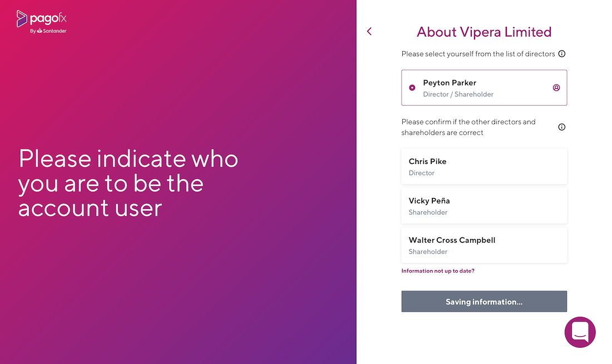This screenshot has width=612, height=364.
Task: Open info tooltip beside director selection prompt
Action: coord(562,54)
